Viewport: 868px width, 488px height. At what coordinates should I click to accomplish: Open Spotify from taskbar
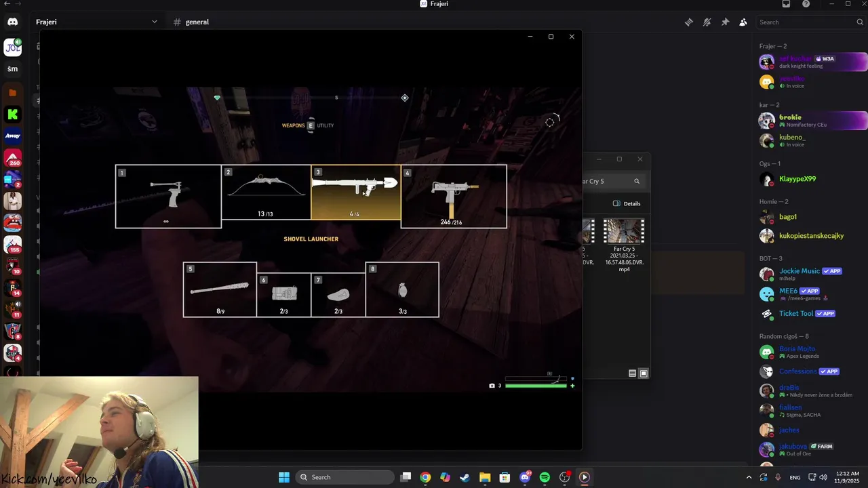click(x=545, y=477)
